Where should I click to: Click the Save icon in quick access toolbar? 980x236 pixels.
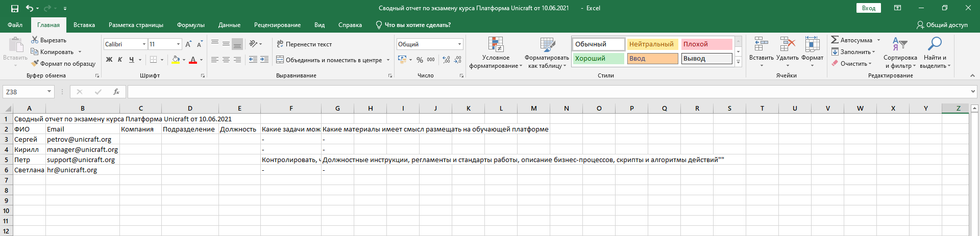15,8
